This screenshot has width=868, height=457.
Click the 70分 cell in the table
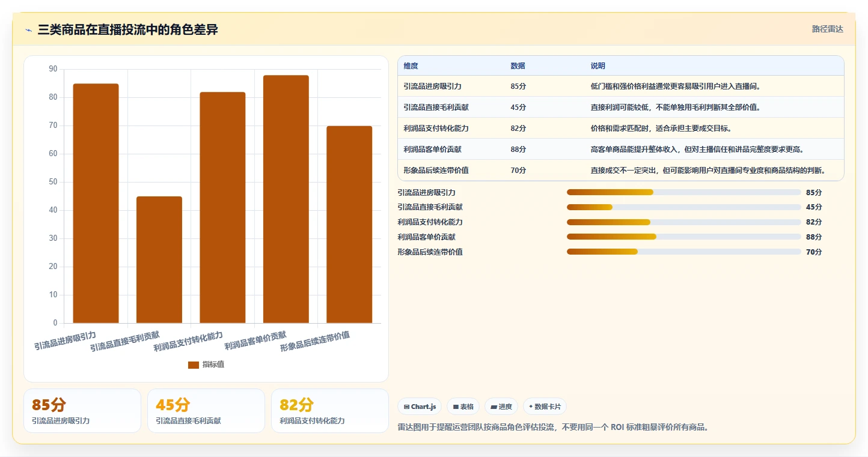pos(518,171)
